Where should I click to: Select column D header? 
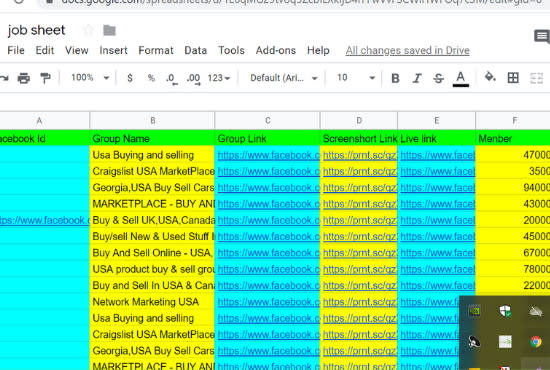pos(359,121)
